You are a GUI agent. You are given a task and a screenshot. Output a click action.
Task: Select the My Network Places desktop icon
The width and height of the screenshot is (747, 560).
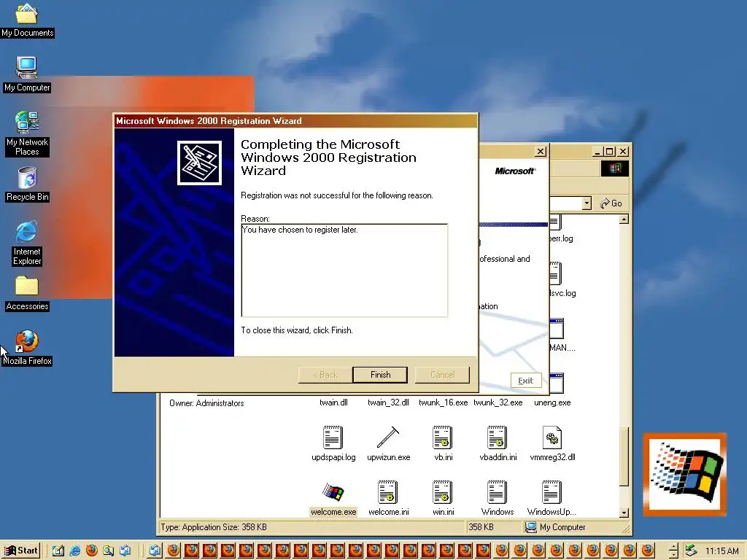tap(27, 134)
